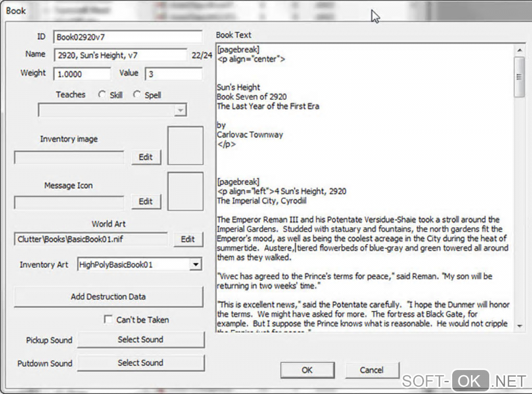
Task: Click the '<p align="center">' tag line
Action: coord(251,59)
